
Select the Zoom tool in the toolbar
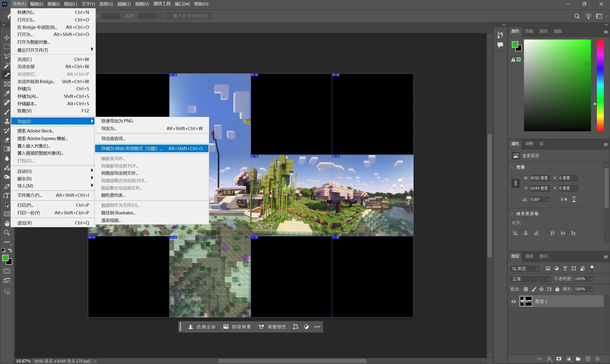tap(7, 233)
